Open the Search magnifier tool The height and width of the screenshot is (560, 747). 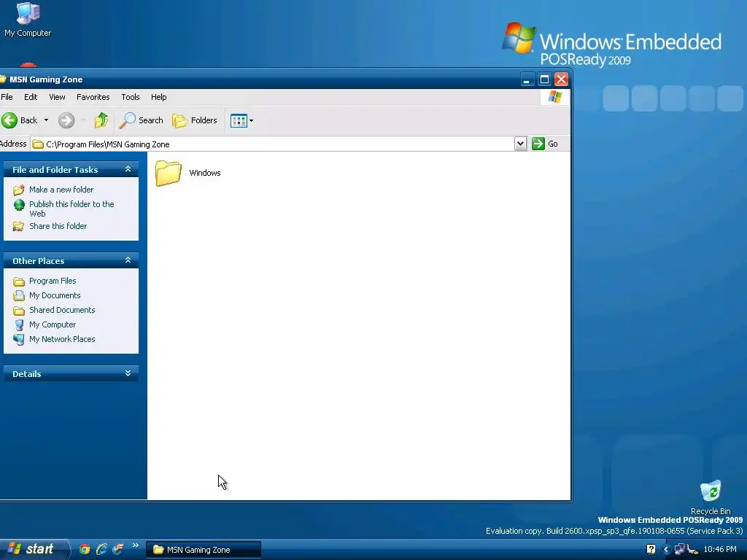tap(141, 120)
